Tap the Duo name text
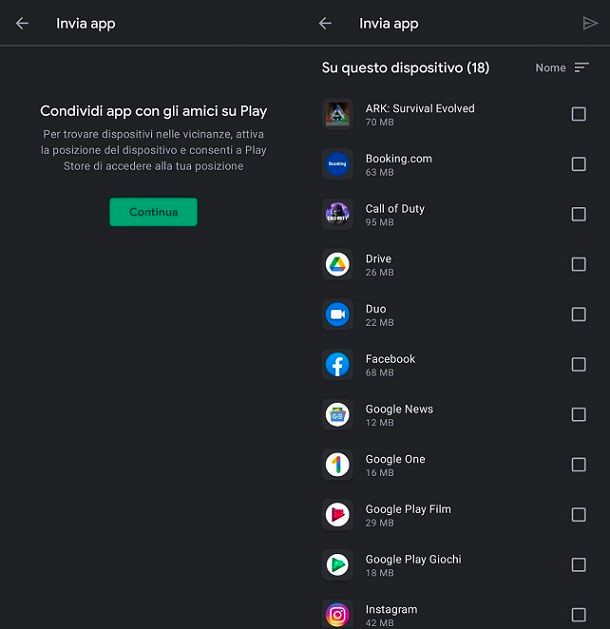This screenshot has height=629, width=610. pos(376,309)
